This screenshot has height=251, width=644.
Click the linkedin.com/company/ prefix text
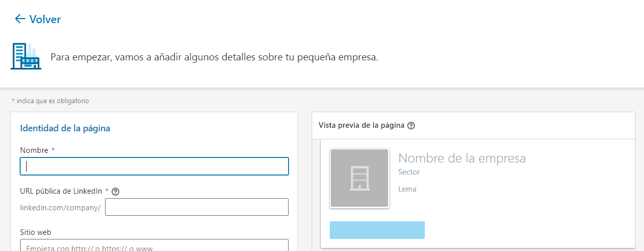point(60,207)
